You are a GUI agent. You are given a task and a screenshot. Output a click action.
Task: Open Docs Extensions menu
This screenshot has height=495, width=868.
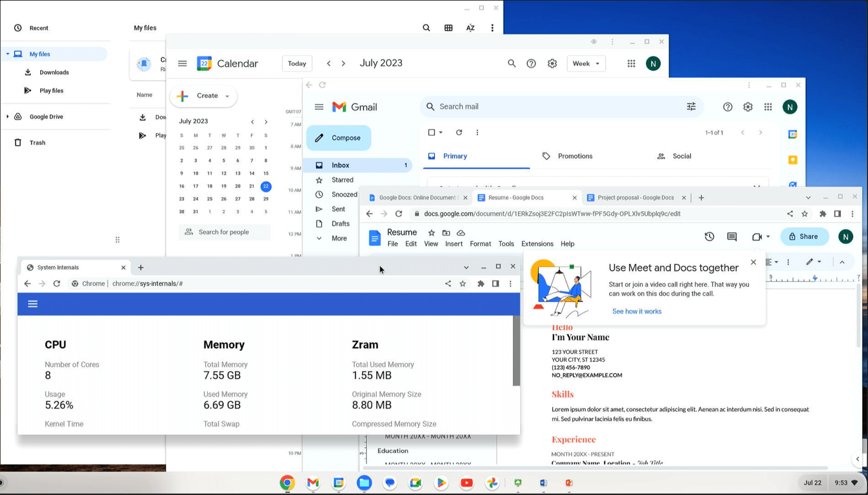(x=537, y=244)
